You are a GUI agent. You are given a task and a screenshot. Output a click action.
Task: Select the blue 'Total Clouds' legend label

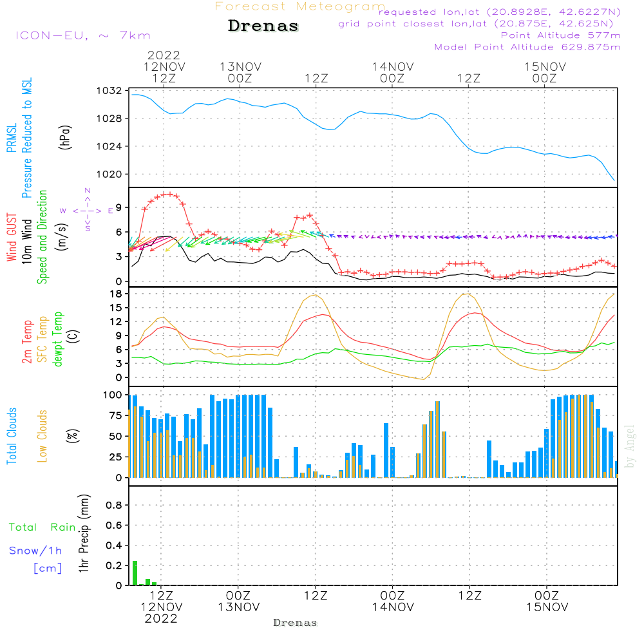click(x=12, y=436)
